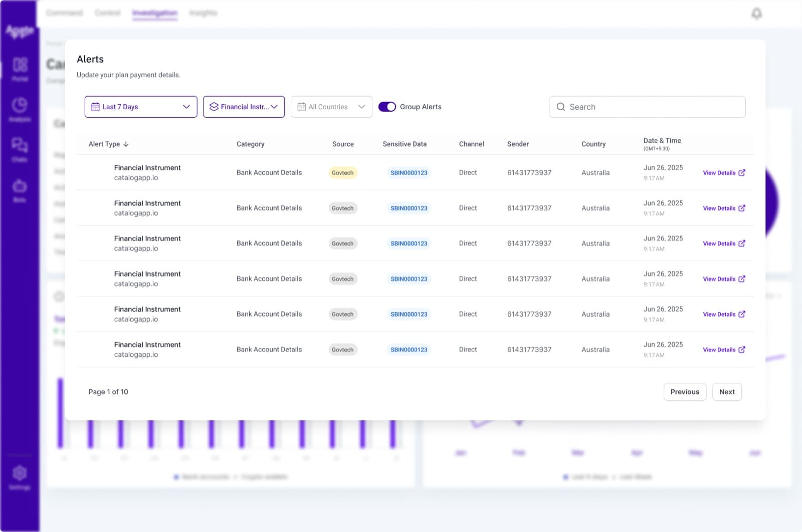Open the notifications bell in the top bar
The image size is (802, 532).
(x=756, y=14)
